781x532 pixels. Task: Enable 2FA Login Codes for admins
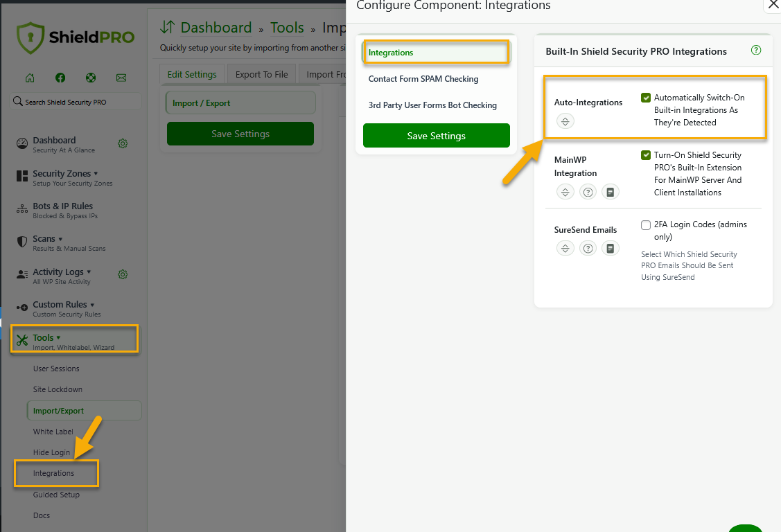click(x=645, y=224)
